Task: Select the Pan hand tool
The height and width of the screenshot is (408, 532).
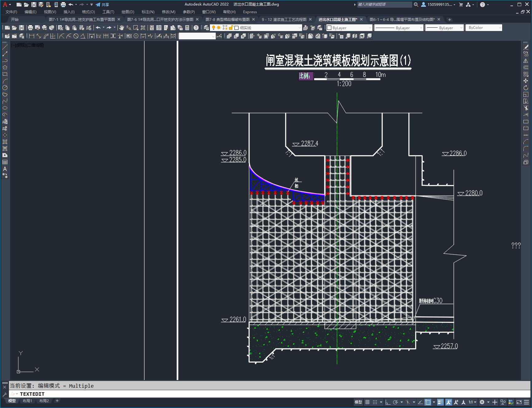Action: pos(122,28)
